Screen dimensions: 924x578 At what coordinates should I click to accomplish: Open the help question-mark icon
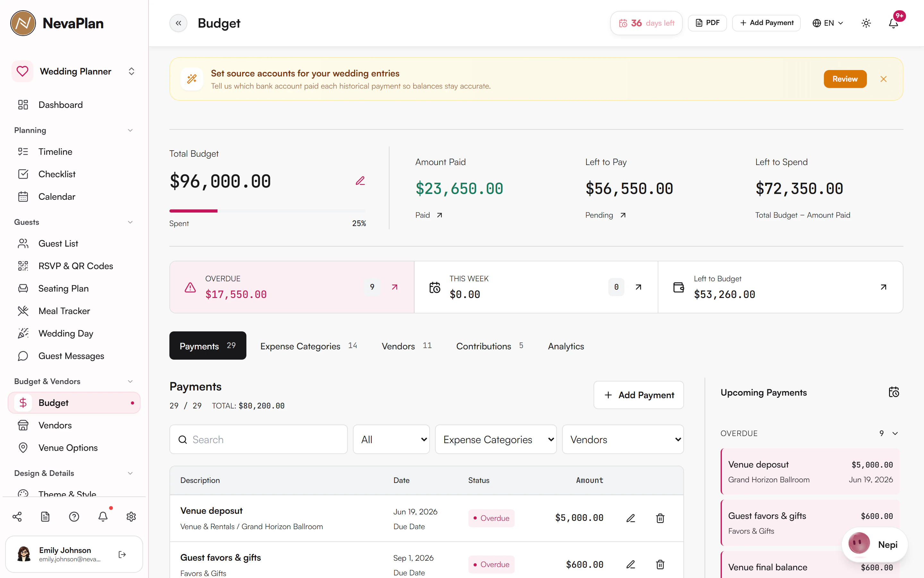pos(74,517)
